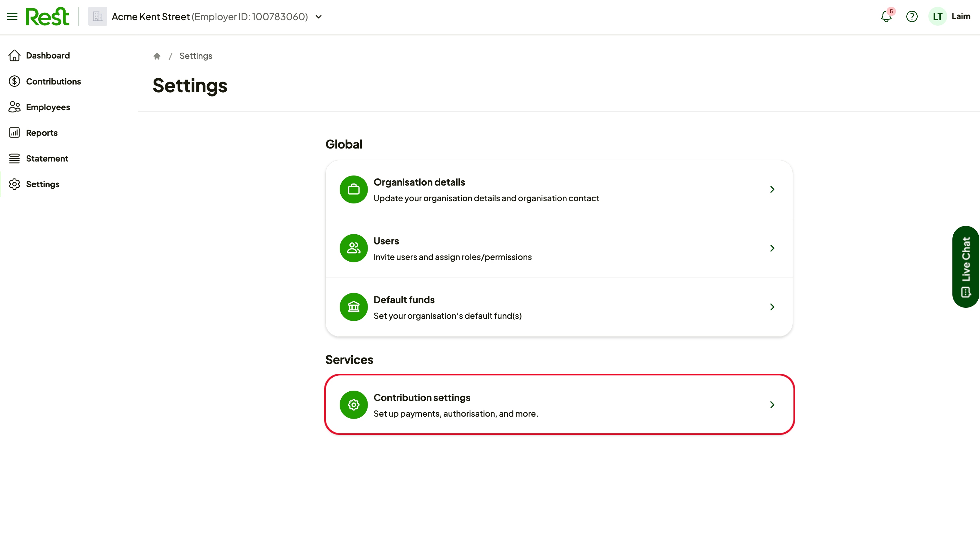
Task: Open Default funds
Action: tap(559, 307)
